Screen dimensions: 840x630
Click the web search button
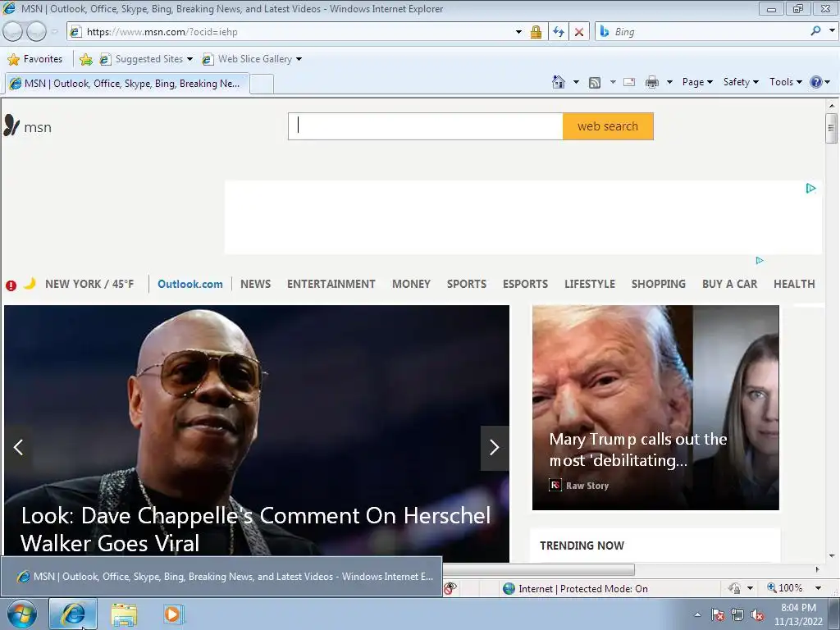point(608,126)
